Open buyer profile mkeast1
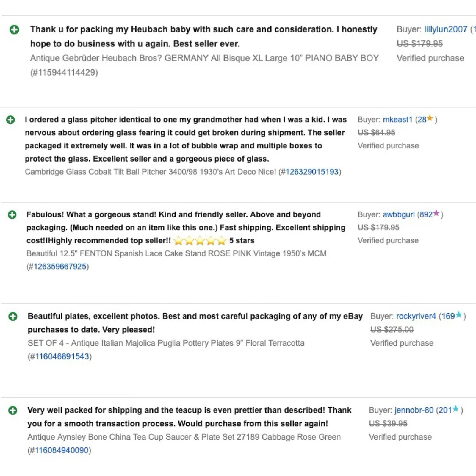Screen dimensions: 476x476 pos(397,120)
